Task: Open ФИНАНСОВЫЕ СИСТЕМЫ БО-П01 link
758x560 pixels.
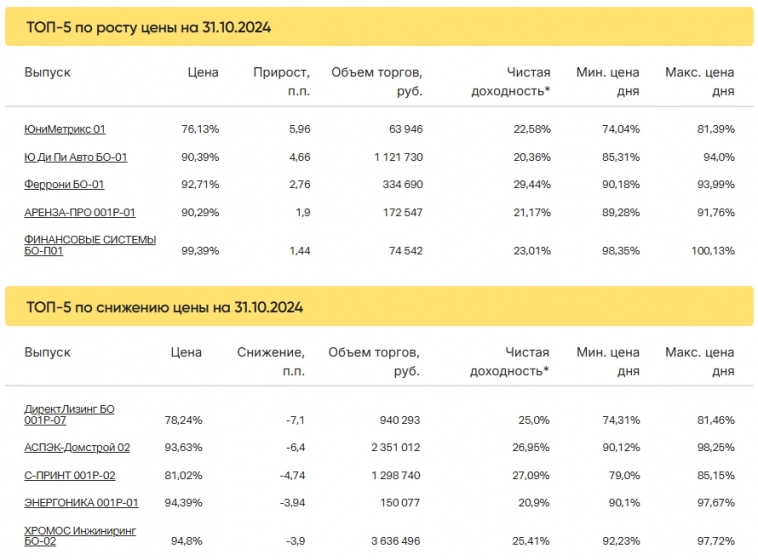Action: [x=89, y=245]
